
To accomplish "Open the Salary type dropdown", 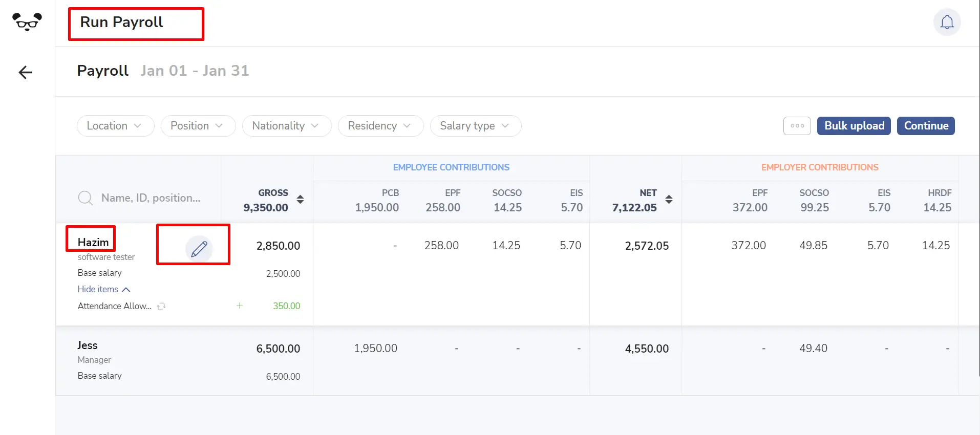I will coord(476,126).
